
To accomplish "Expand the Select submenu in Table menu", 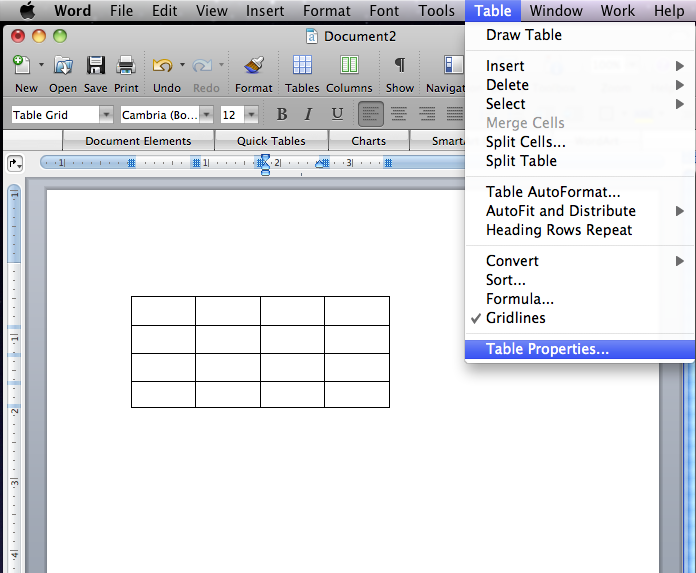I will click(580, 104).
